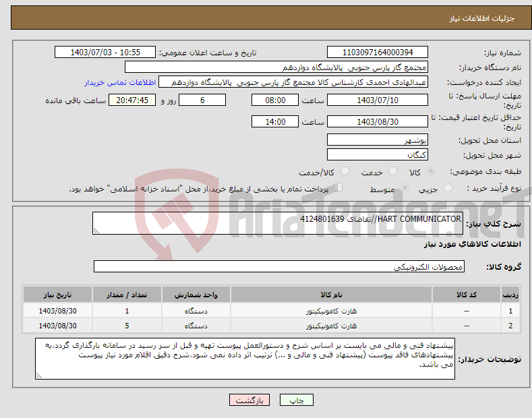This screenshot has height=418, width=532.
Task: Click the کد کالا column header
Action: click(x=467, y=295)
